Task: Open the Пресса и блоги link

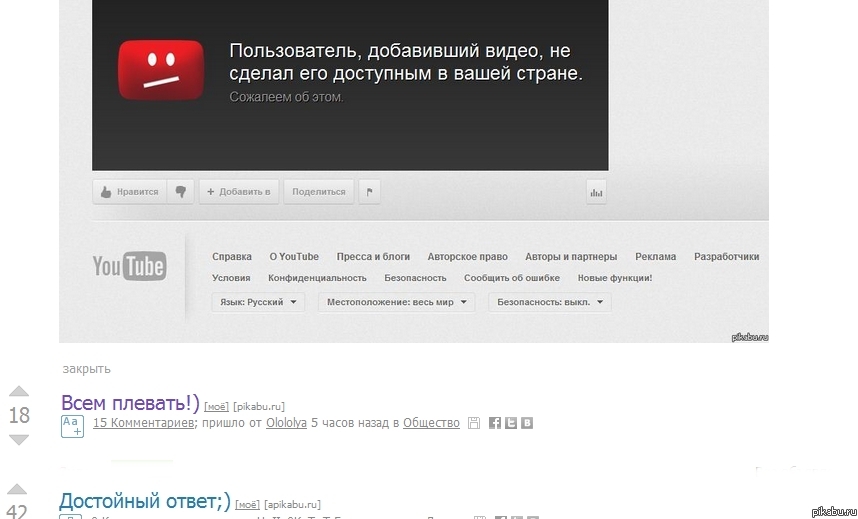Action: point(373,257)
